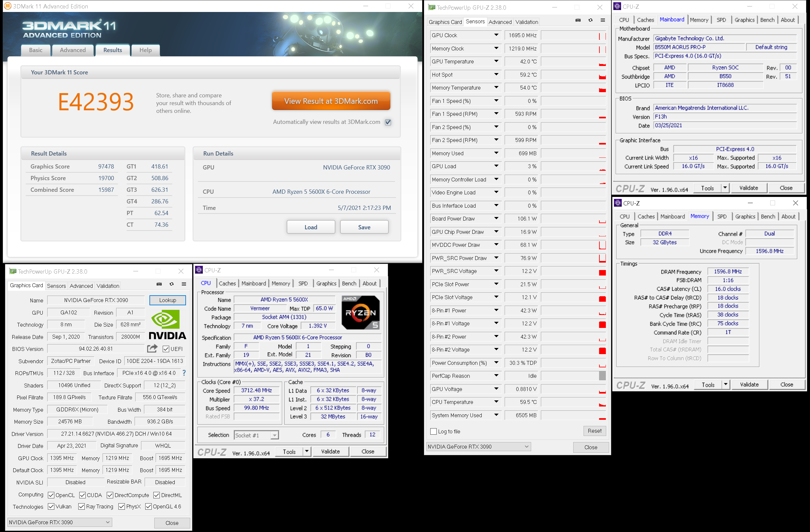Open the Board Power Draw sensor dropdown
Image resolution: width=810 pixels, height=532 pixels.
[x=497, y=218]
